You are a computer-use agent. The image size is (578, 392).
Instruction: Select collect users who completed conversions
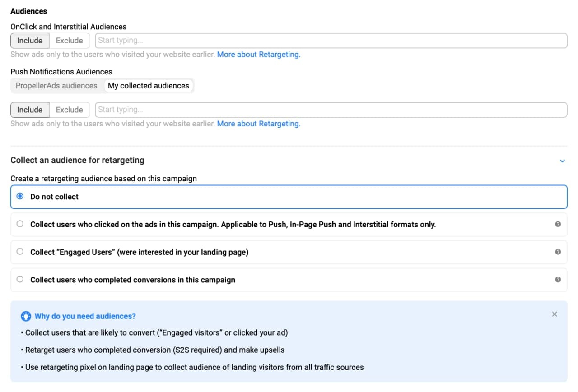pyautogui.click(x=20, y=280)
